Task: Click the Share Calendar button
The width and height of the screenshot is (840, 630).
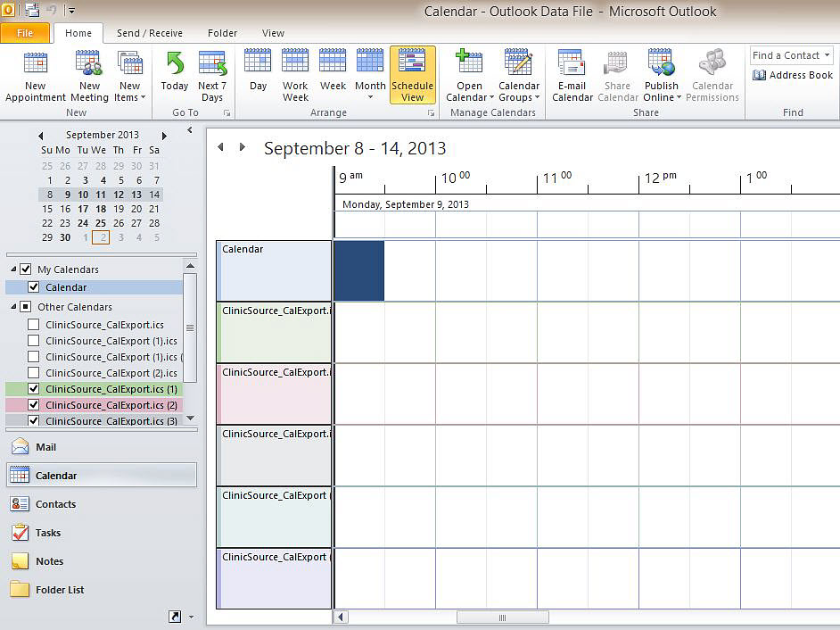Action: coord(618,76)
